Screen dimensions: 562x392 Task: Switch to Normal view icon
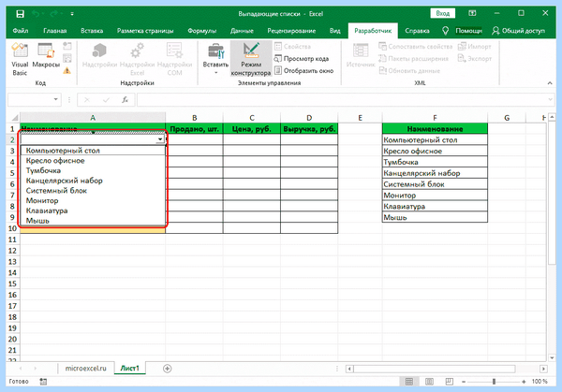coord(409,382)
